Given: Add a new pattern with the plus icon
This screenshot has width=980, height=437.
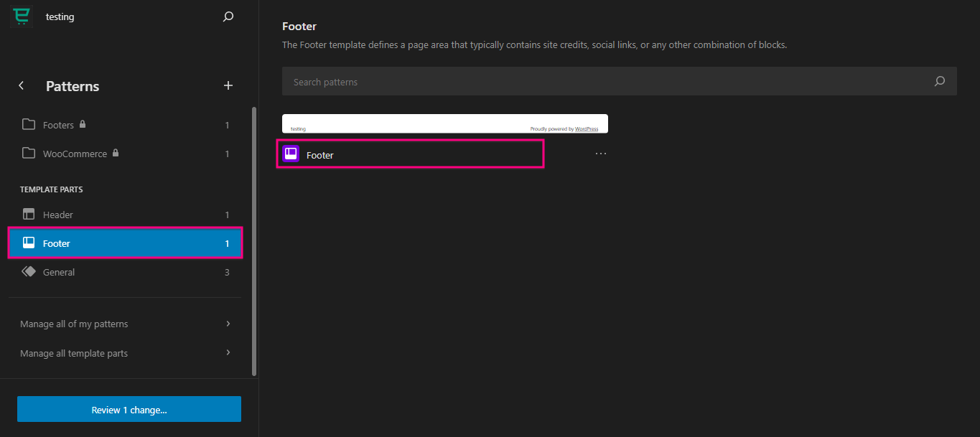Looking at the screenshot, I should click(228, 86).
